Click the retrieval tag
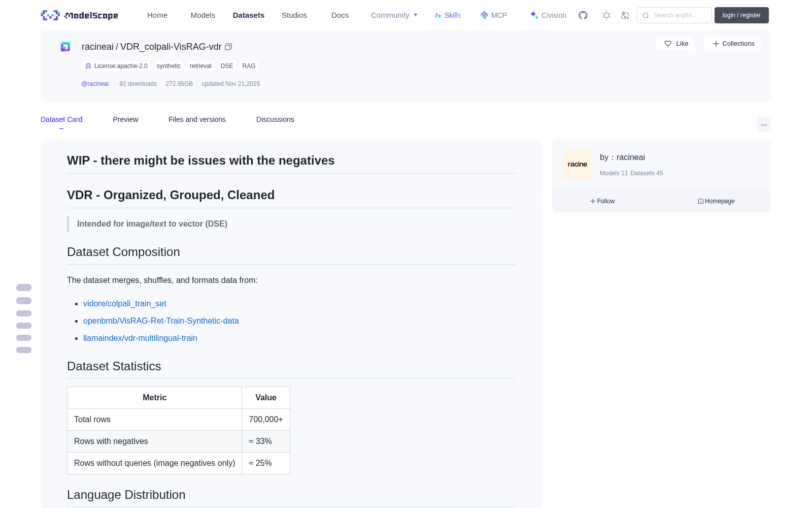The image size is (812, 508). [200, 66]
